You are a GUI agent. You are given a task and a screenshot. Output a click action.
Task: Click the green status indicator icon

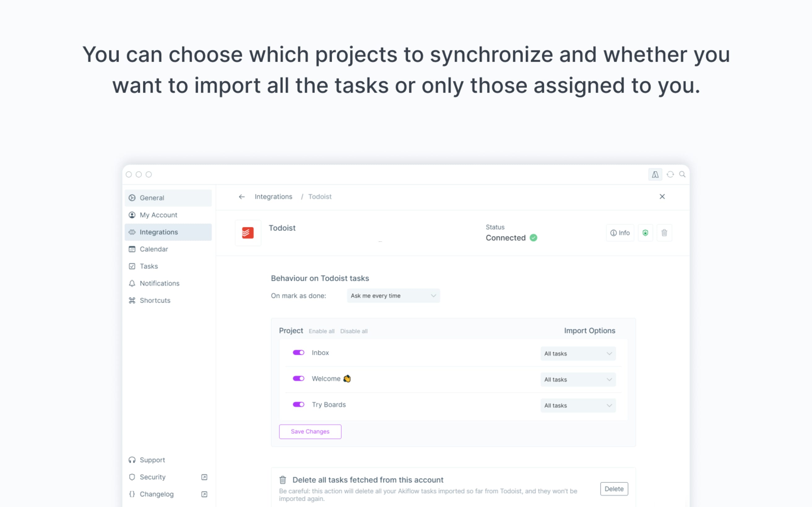[533, 238]
